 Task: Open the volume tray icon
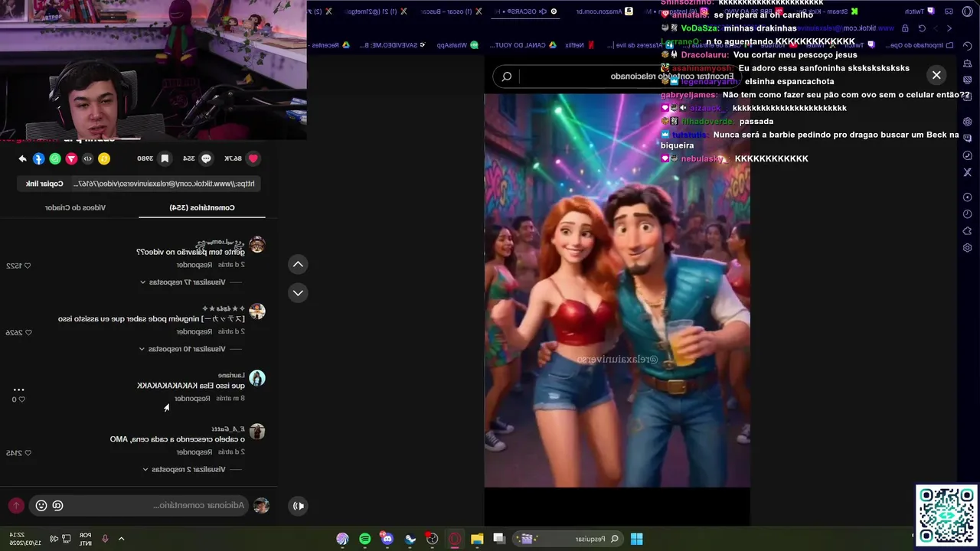pyautogui.click(x=54, y=539)
